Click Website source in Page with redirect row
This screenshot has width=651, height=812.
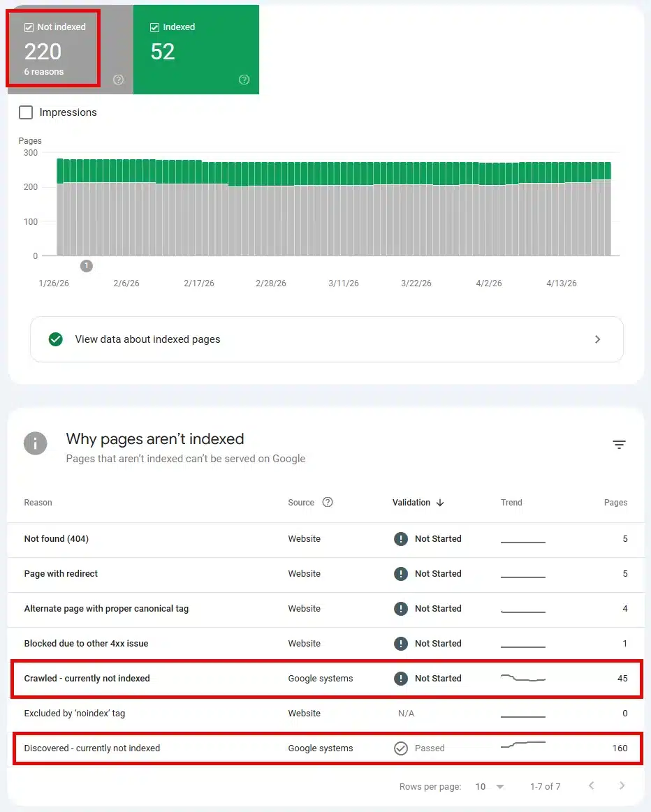point(304,574)
